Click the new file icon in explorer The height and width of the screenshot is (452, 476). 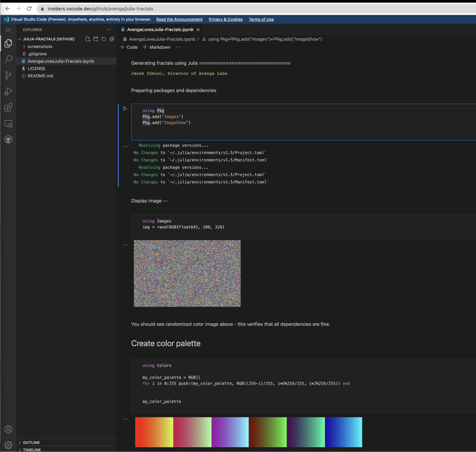pos(88,39)
